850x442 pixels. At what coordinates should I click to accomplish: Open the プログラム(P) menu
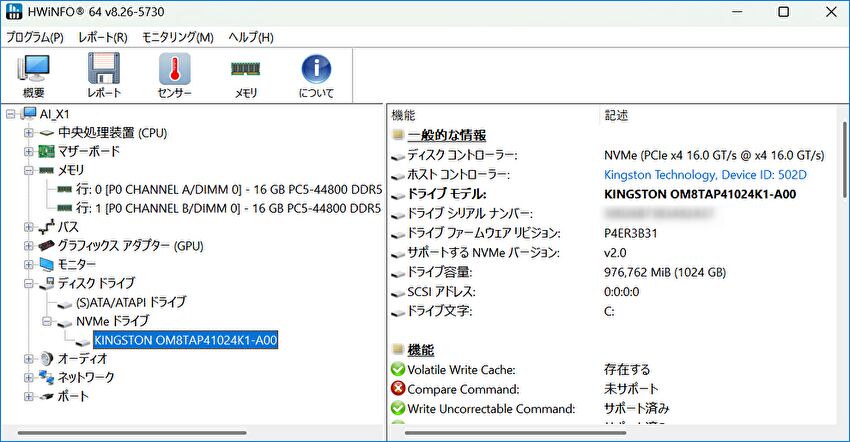(x=35, y=37)
